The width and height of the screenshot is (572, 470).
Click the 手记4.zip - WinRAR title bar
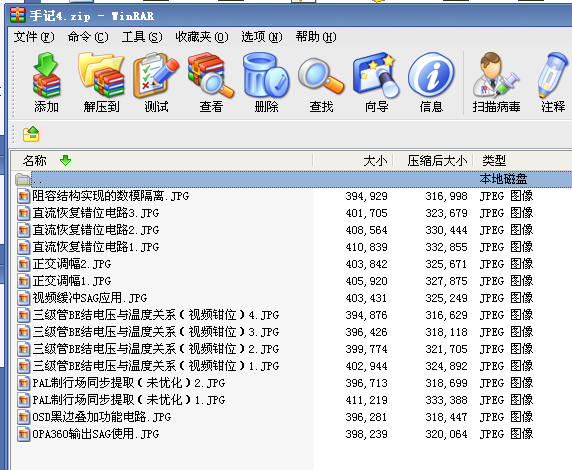(290, 15)
